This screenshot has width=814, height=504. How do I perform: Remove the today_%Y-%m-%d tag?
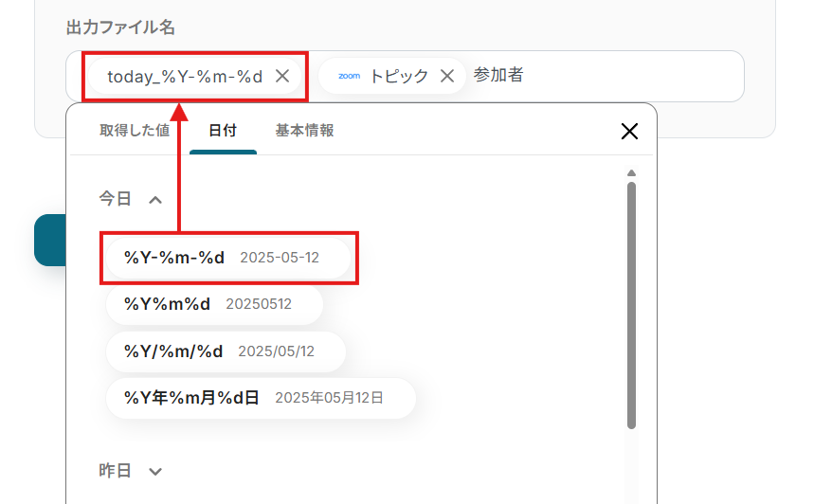[x=281, y=77]
